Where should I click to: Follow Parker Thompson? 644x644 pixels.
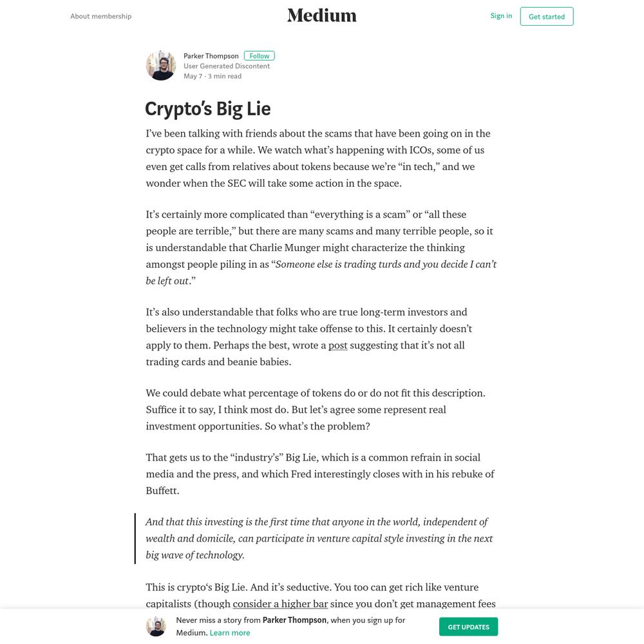point(259,56)
